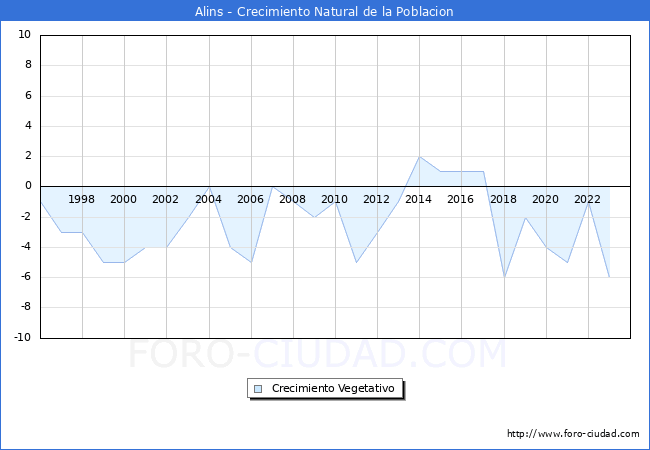The image size is (650, 450).
Task: Click the y-axis value 4
Action: (28, 125)
